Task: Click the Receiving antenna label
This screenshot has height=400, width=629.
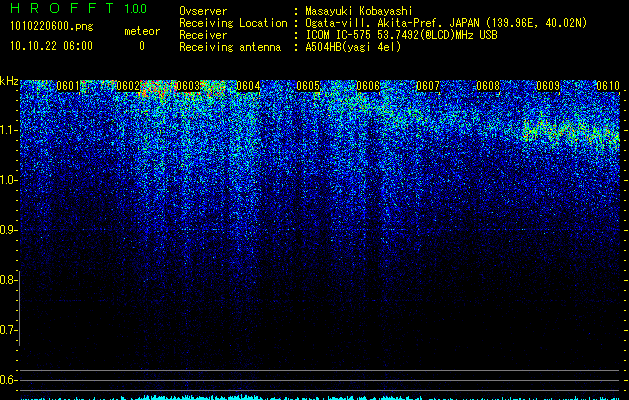Action: [230, 47]
